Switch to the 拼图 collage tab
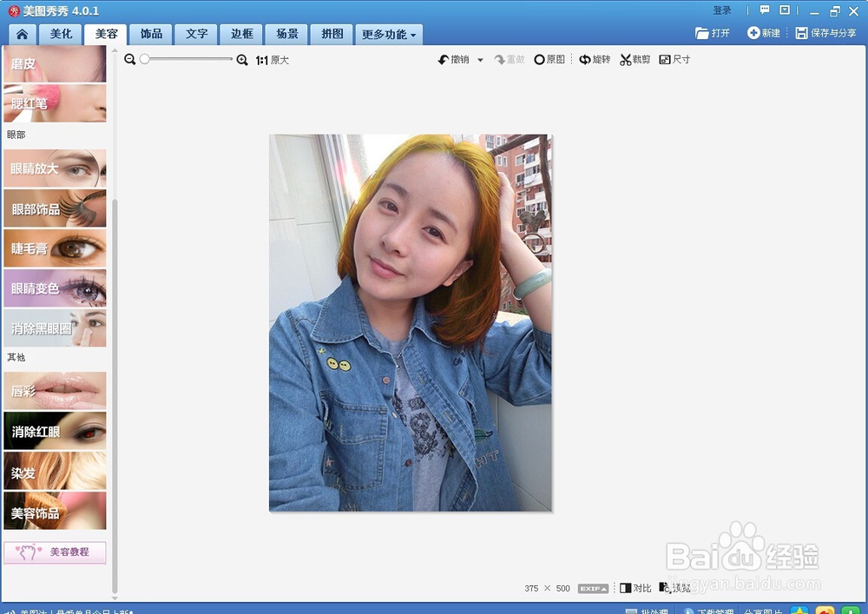This screenshot has width=868, height=614. [x=332, y=34]
